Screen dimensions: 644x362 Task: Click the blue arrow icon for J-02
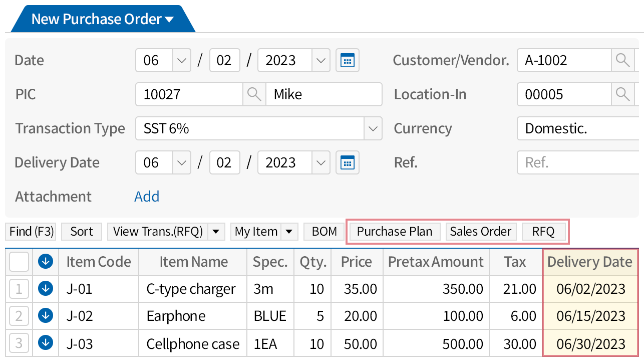[x=46, y=315]
